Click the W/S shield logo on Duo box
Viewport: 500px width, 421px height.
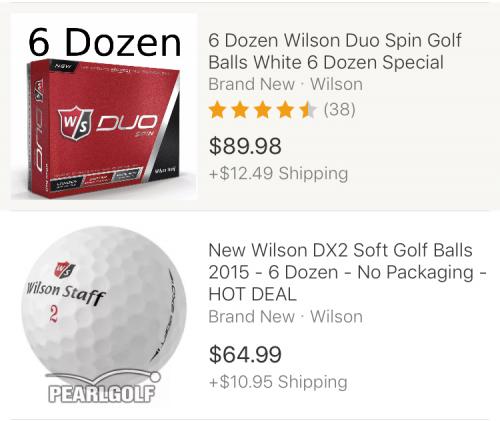[x=75, y=123]
